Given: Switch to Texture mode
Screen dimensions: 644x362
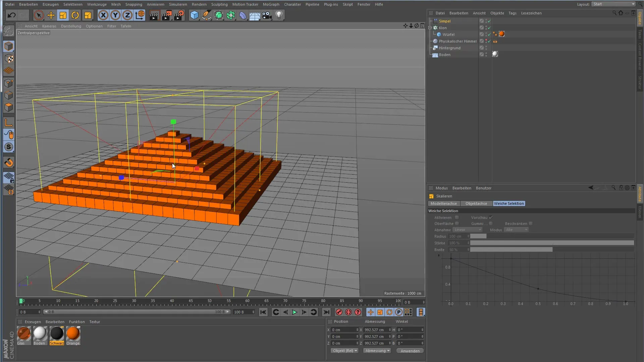Looking at the screenshot, I should [9, 59].
